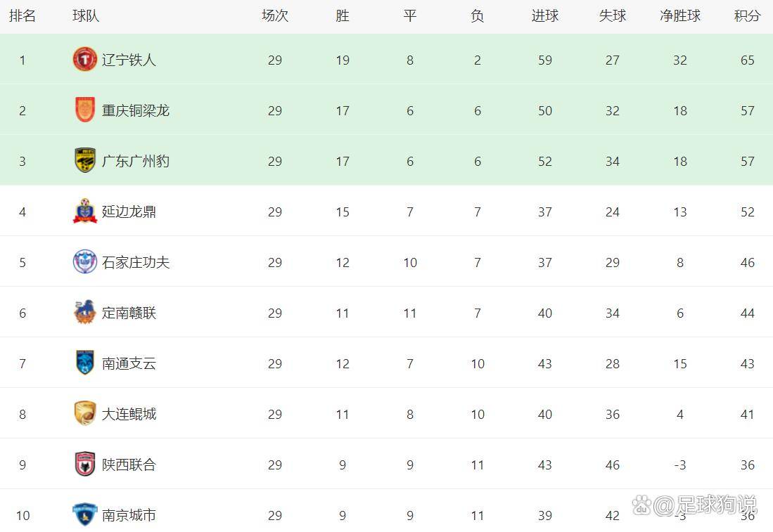Image resolution: width=773 pixels, height=532 pixels.
Task: Click the 南通支云 team shield icon
Action: click(84, 363)
